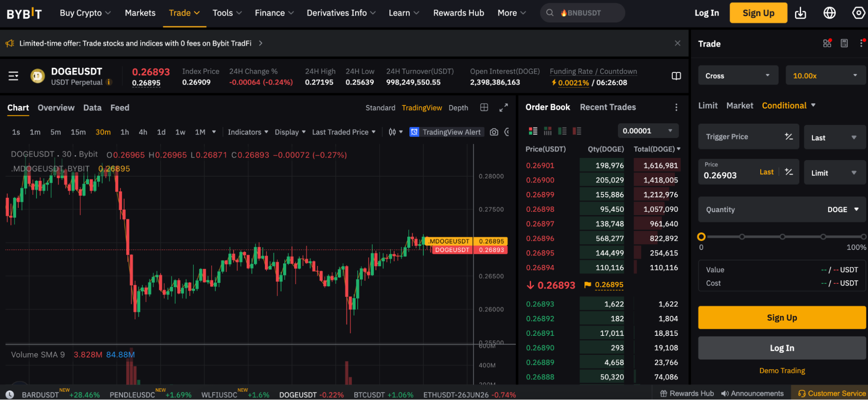868x400 pixels.
Task: Expand Derivatives Info menu
Action: point(341,13)
